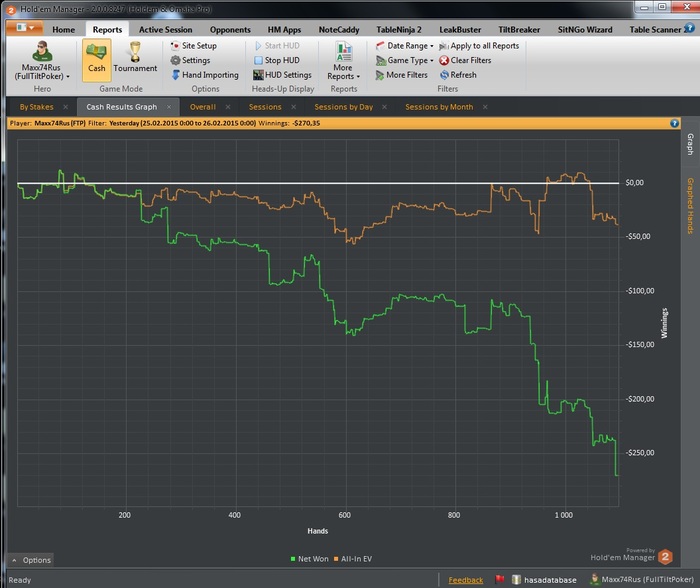The height and width of the screenshot is (588, 700).
Task: Open the SitNGo Wizard tab
Action: (585, 29)
